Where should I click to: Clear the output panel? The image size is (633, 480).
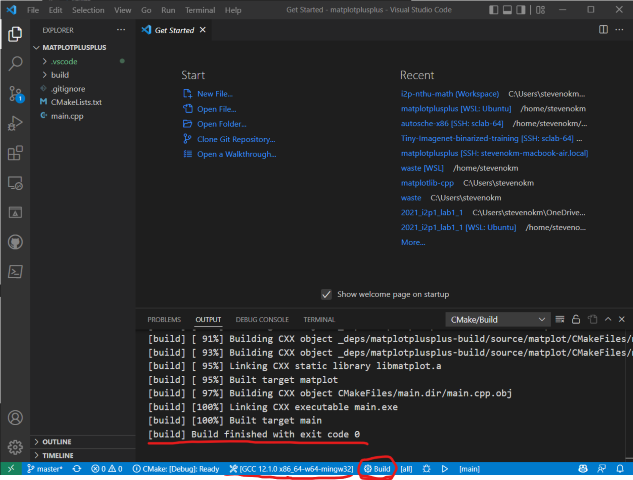tap(560, 319)
